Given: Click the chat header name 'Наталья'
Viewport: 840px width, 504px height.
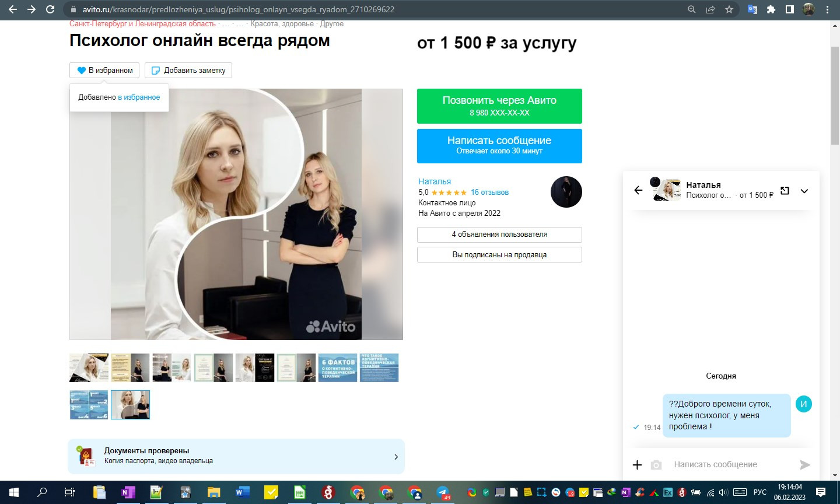Looking at the screenshot, I should pyautogui.click(x=703, y=185).
